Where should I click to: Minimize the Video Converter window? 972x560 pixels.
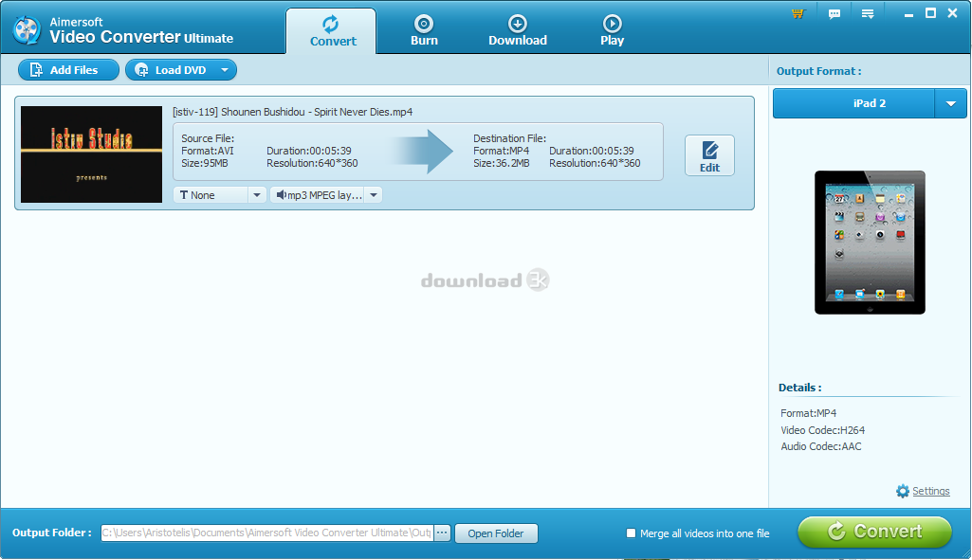pos(908,13)
